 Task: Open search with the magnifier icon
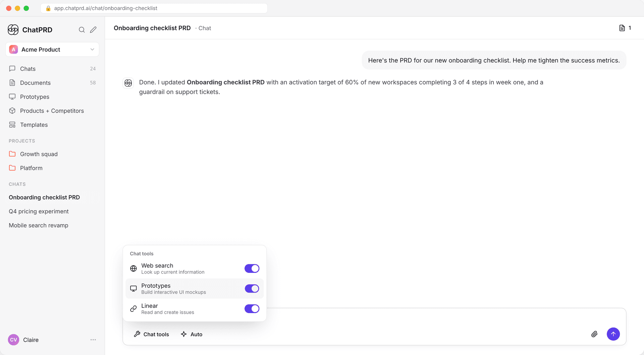82,30
